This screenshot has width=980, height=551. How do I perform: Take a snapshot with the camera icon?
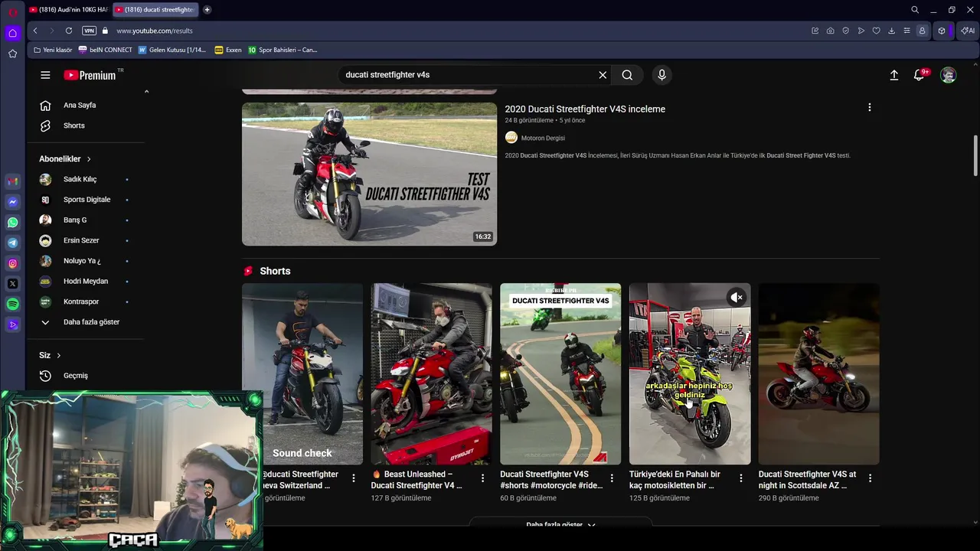click(x=830, y=31)
